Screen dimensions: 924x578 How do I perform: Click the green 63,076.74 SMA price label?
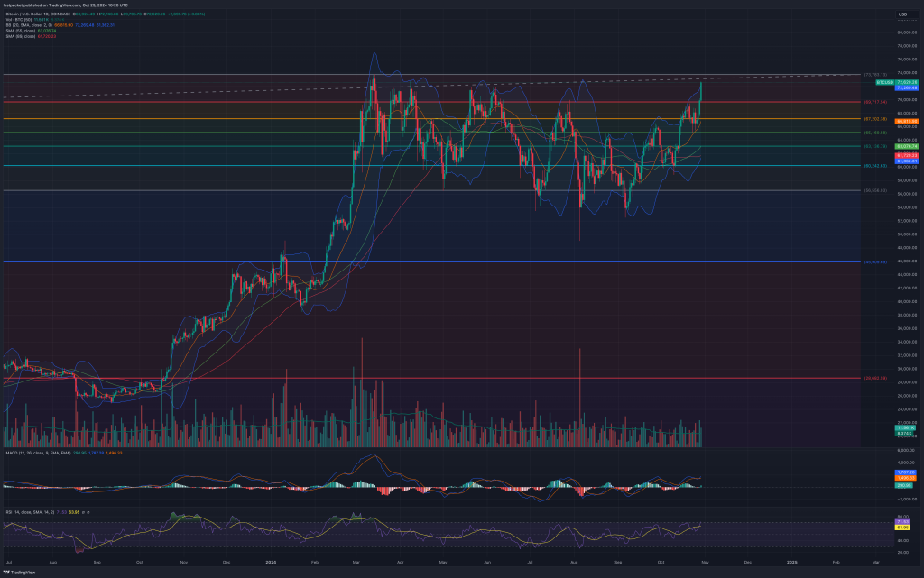906,146
